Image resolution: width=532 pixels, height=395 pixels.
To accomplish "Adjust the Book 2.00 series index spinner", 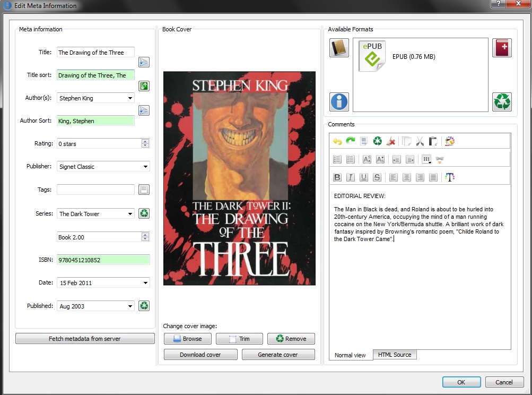I will click(145, 237).
